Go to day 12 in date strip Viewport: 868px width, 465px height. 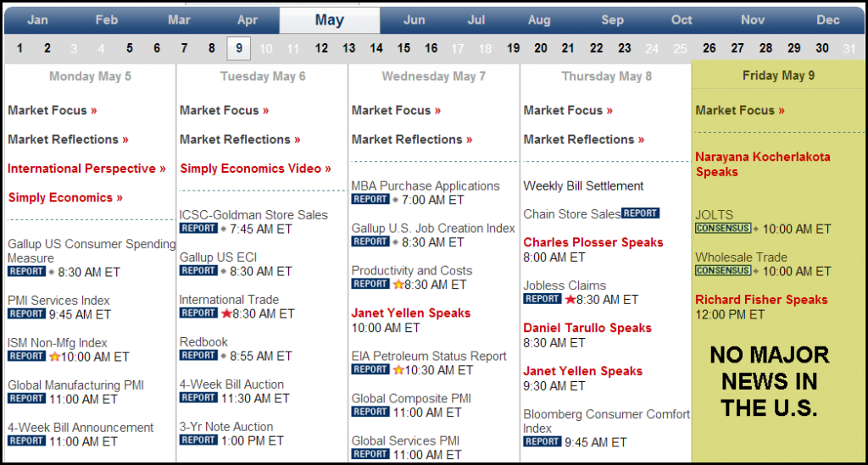pos(321,48)
